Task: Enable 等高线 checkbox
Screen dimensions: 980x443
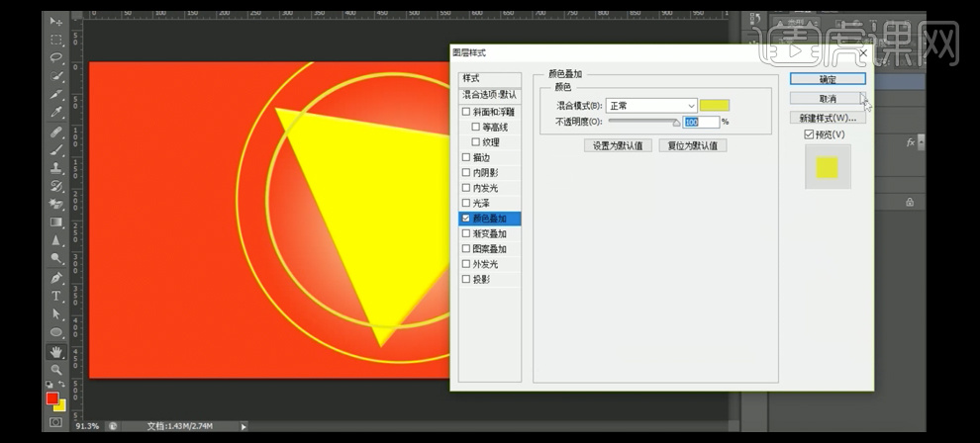Action: point(475,127)
